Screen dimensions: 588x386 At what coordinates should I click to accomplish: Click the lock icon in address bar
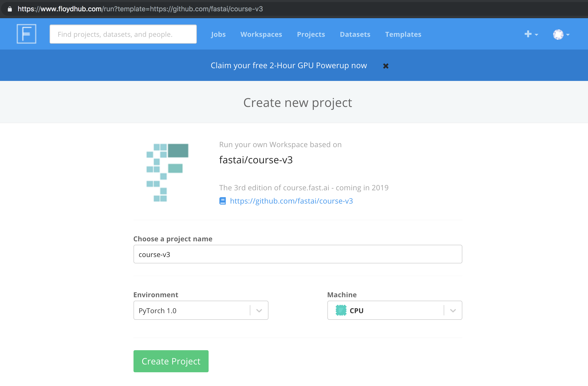[x=10, y=9]
